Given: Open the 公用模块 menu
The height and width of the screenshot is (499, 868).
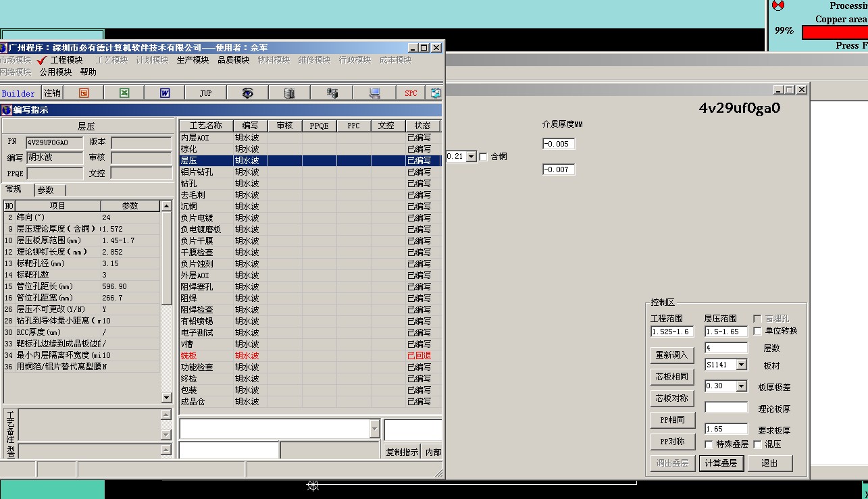Looking at the screenshot, I should coord(55,72).
